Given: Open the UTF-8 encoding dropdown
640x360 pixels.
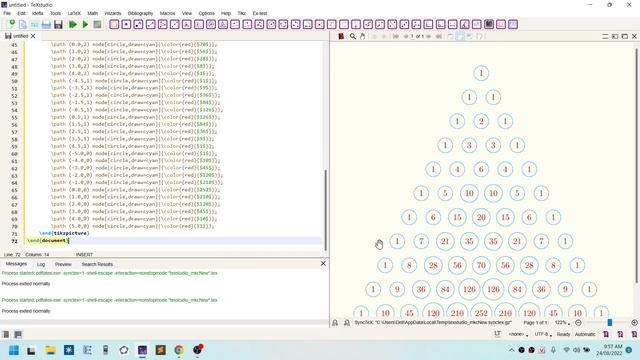Looking at the screenshot, I should pyautogui.click(x=543, y=334).
